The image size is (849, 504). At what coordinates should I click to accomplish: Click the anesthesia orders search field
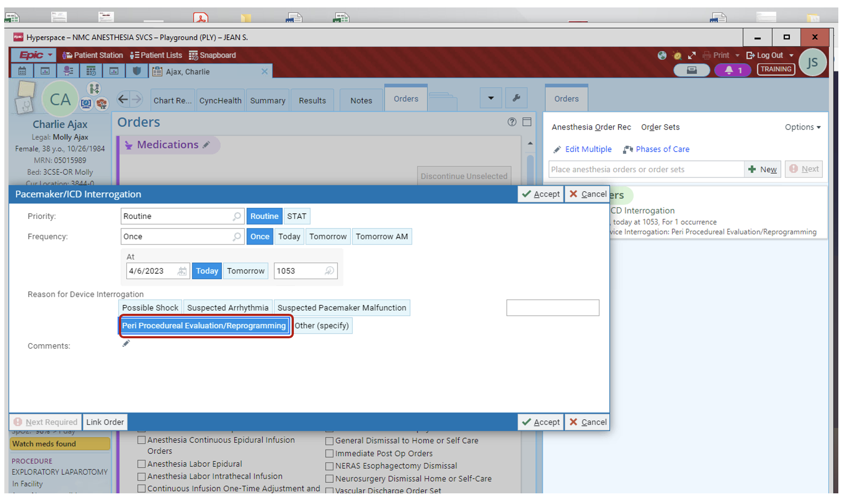[x=646, y=169]
